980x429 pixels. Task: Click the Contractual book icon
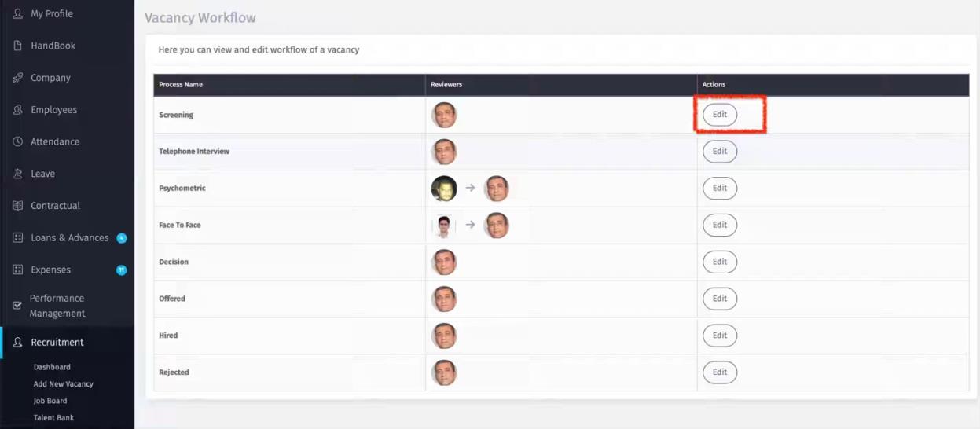(x=17, y=206)
